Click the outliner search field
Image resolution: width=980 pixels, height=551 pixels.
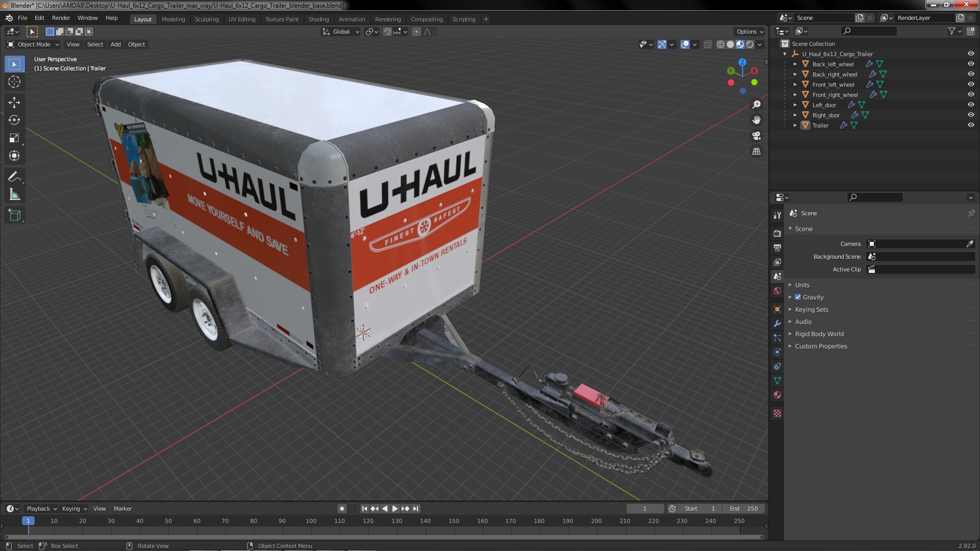869,31
